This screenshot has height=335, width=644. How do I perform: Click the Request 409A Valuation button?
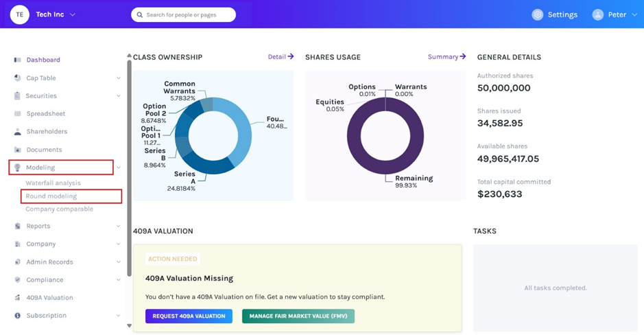coord(189,316)
